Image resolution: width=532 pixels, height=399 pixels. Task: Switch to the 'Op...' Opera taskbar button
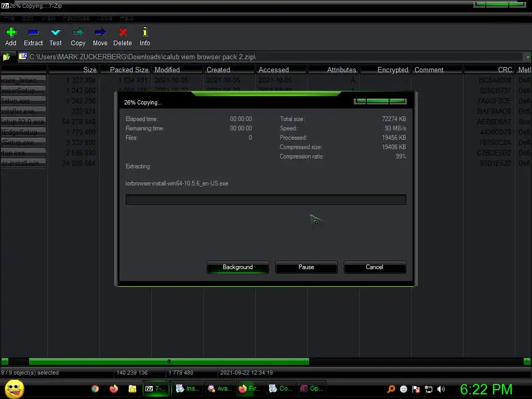[x=312, y=389]
